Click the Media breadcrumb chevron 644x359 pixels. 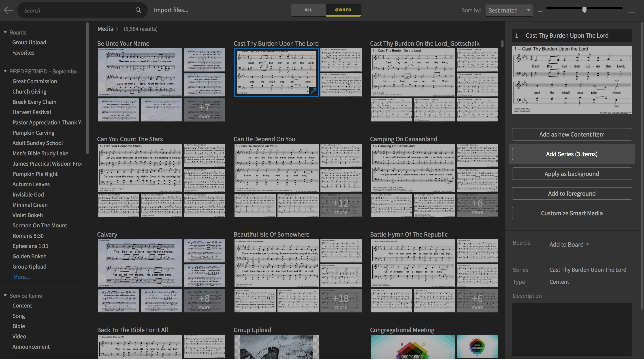(117, 29)
